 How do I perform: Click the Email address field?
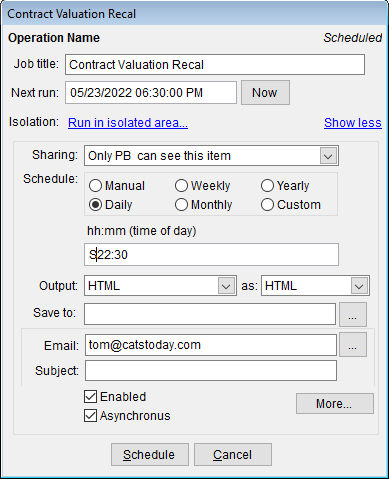click(211, 345)
